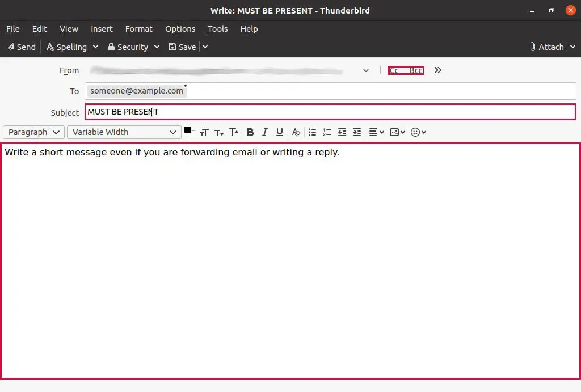Run the Spelling check
Screen dimensions: 581x392
66,47
